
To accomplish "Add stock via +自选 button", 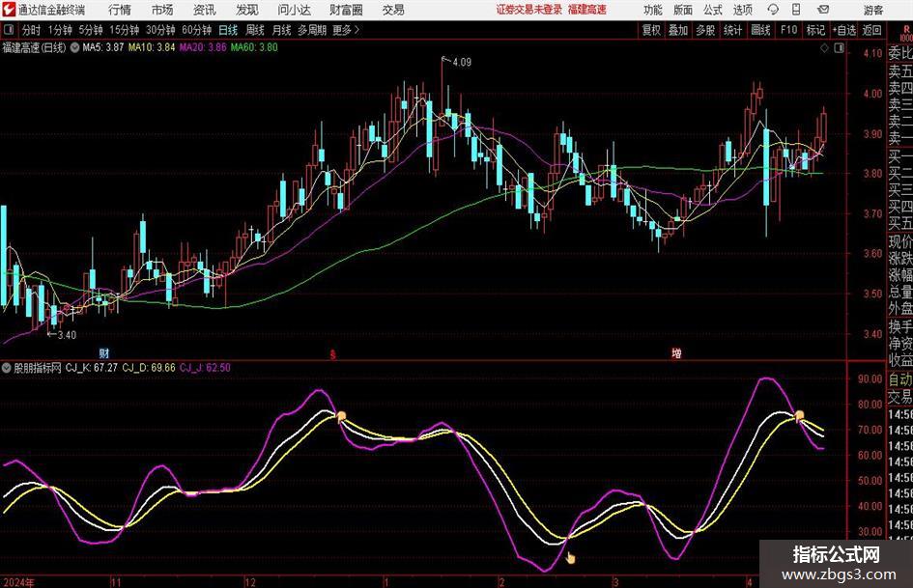I will pos(844,30).
